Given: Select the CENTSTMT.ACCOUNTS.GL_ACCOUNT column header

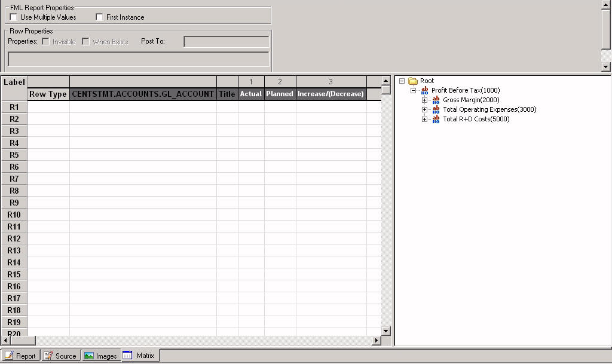Looking at the screenshot, I should point(143,94).
